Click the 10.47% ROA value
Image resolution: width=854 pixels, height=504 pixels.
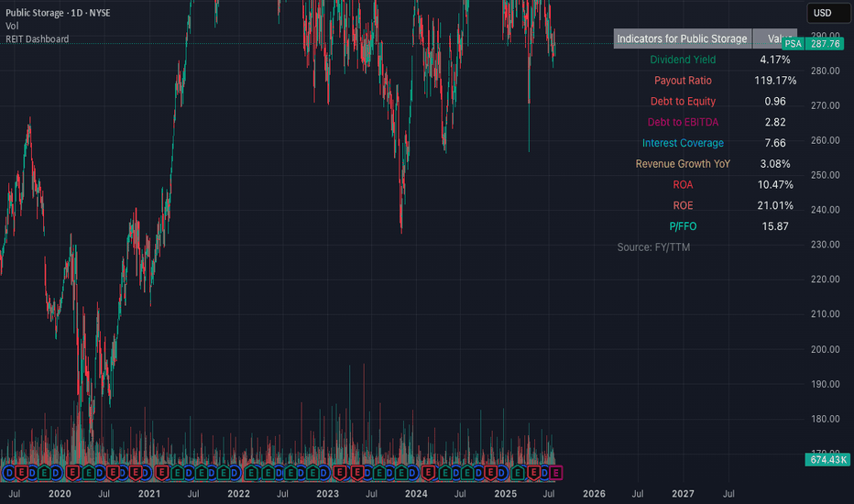point(775,185)
